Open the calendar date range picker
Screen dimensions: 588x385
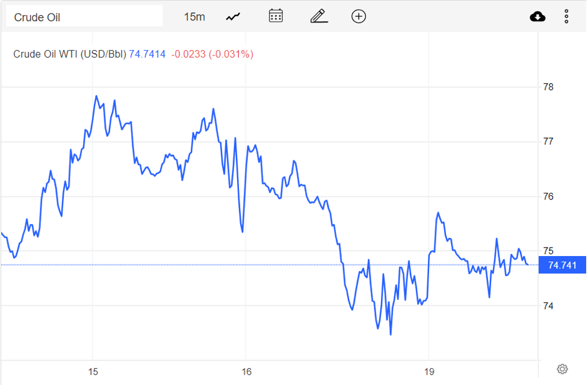276,16
